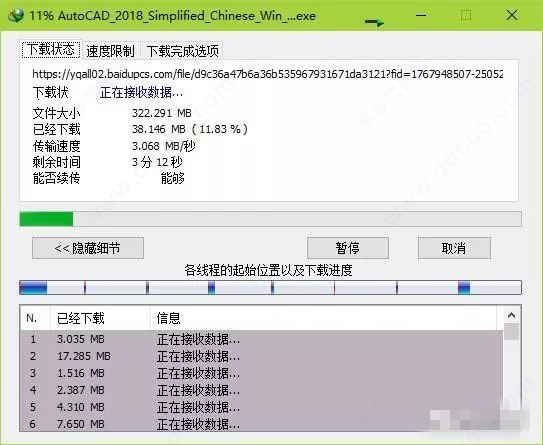The height and width of the screenshot is (445, 543).
Task: Minimize the download window
Action: point(421,15)
